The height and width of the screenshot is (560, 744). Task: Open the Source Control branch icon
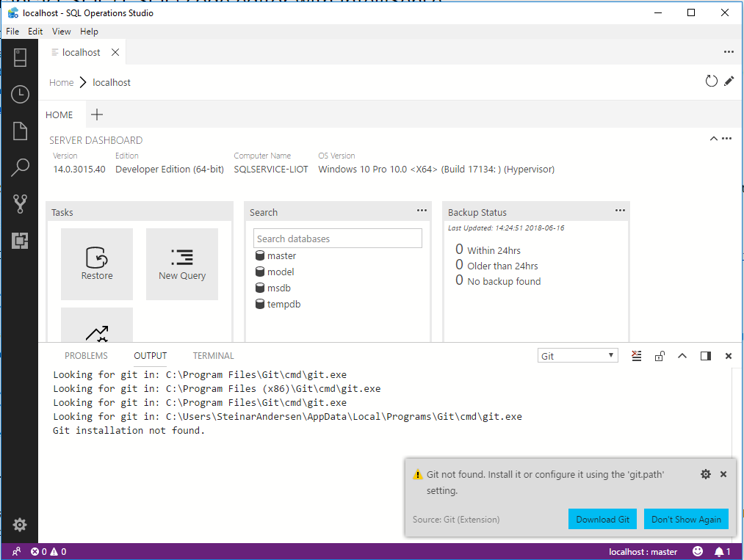click(x=20, y=204)
